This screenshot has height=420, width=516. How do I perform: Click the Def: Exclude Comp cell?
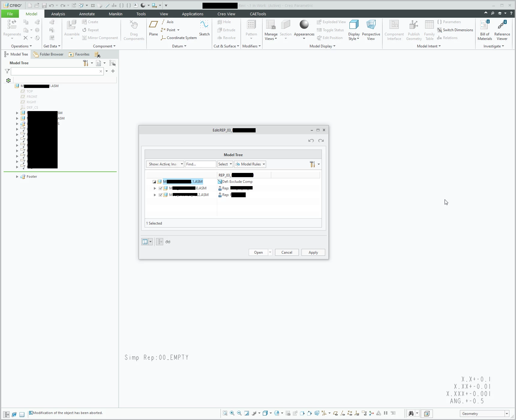point(235,182)
